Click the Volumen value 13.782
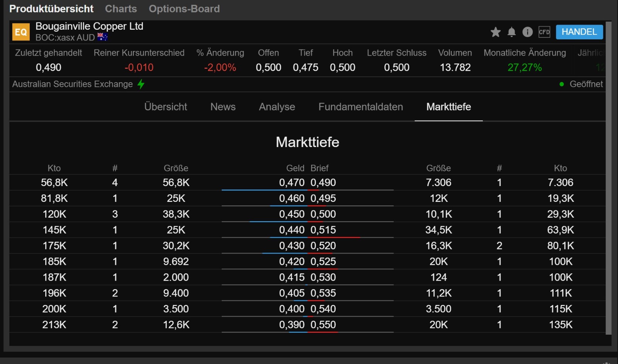Viewport: 618px width, 364px height. coord(455,68)
